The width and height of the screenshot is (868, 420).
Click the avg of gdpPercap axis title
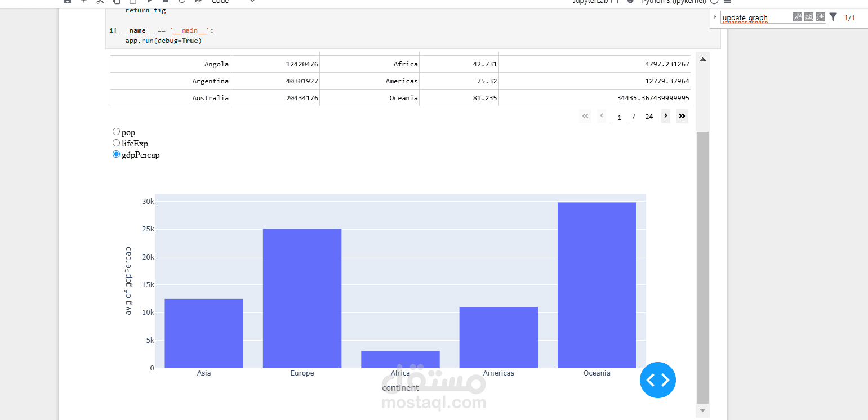pyautogui.click(x=128, y=280)
